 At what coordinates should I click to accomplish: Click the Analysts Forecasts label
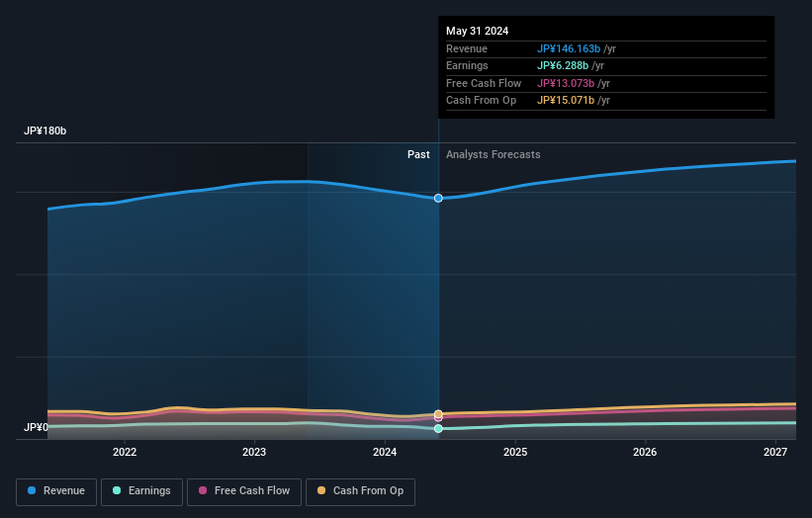pos(493,154)
